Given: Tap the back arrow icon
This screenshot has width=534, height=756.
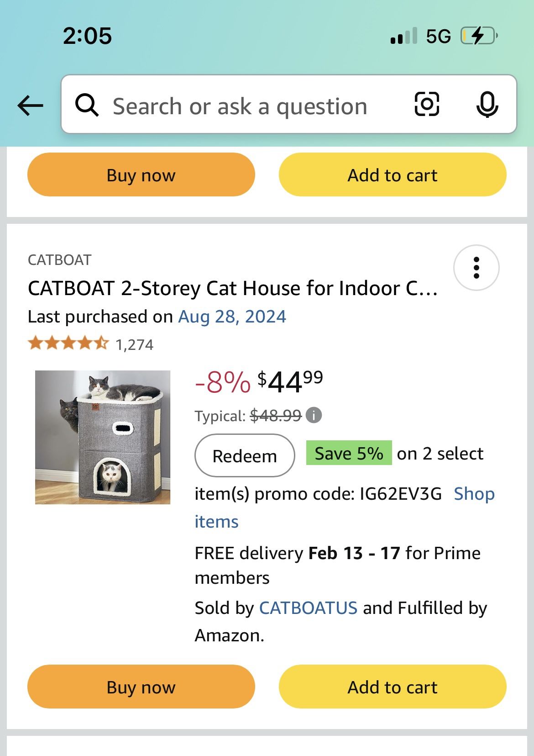Looking at the screenshot, I should point(30,106).
